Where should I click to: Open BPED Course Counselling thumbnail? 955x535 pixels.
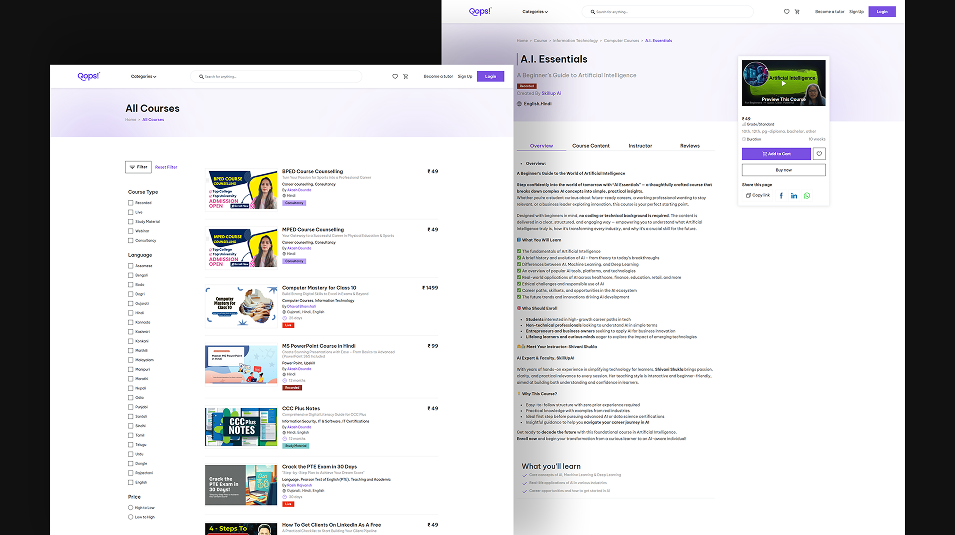241,190
